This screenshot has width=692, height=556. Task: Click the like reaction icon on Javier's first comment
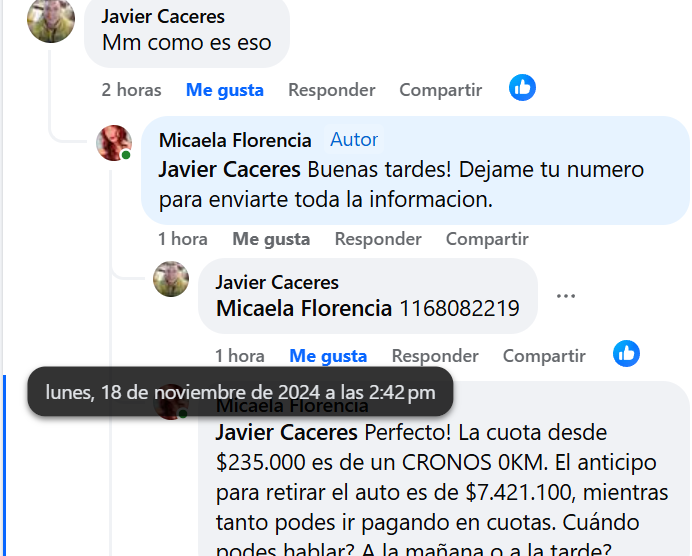[522, 88]
